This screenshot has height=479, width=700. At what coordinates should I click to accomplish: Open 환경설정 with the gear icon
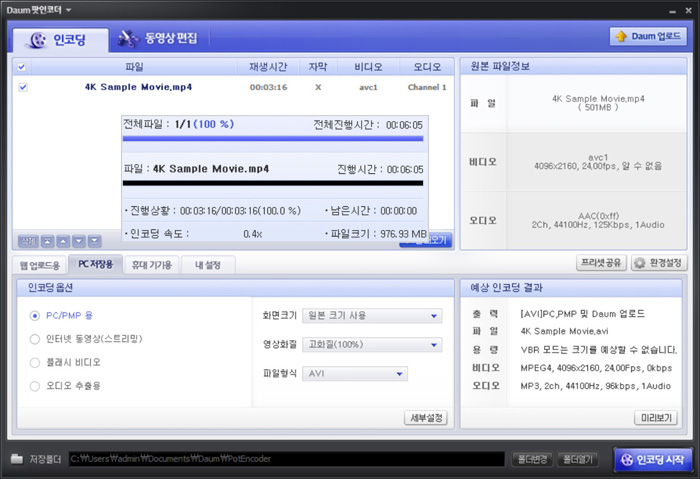click(x=640, y=263)
